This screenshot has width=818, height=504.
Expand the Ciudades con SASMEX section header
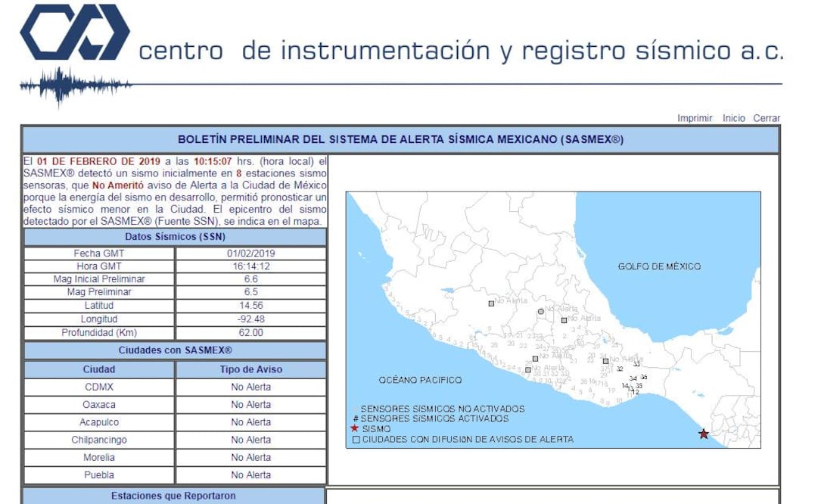tap(174, 350)
